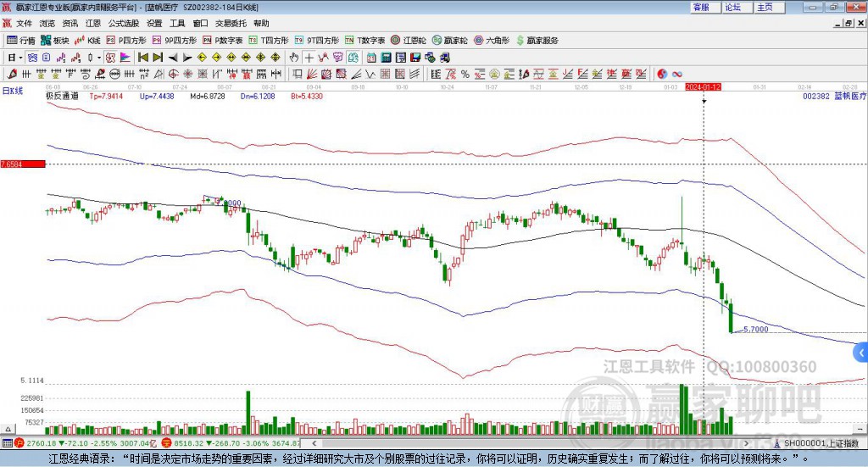
Task: Select the hand pan tool
Action: tap(294, 58)
